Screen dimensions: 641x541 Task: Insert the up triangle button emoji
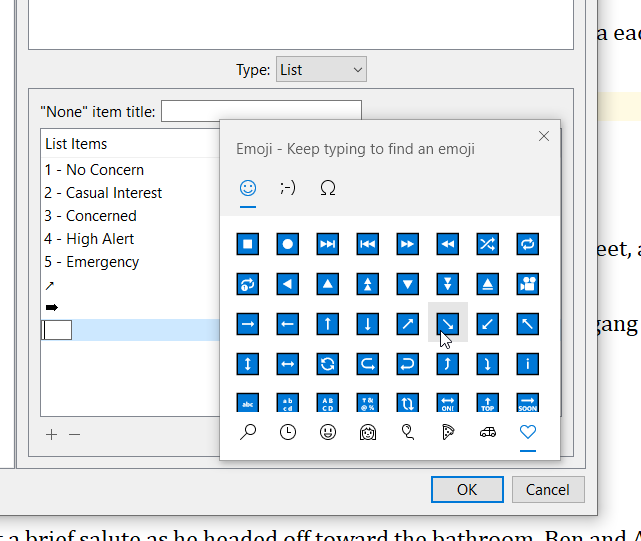[327, 284]
